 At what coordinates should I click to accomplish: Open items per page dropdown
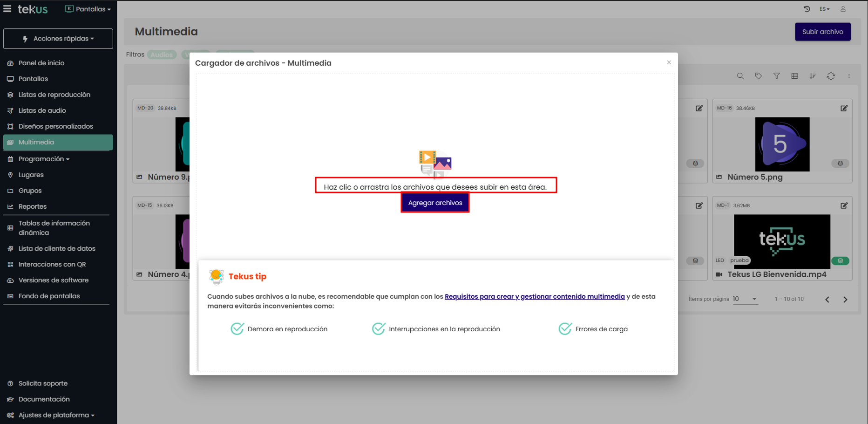(x=745, y=299)
